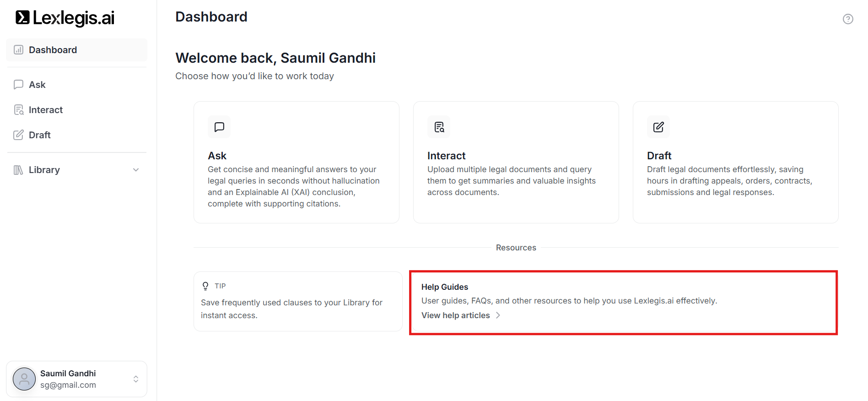Click the Dashboard sidebar chart icon
This screenshot has width=868, height=401.
pyautogui.click(x=18, y=50)
